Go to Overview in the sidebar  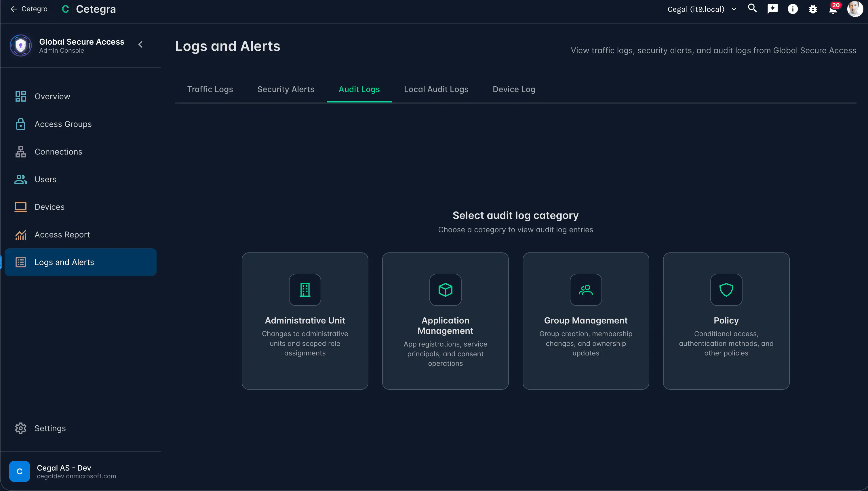point(81,96)
